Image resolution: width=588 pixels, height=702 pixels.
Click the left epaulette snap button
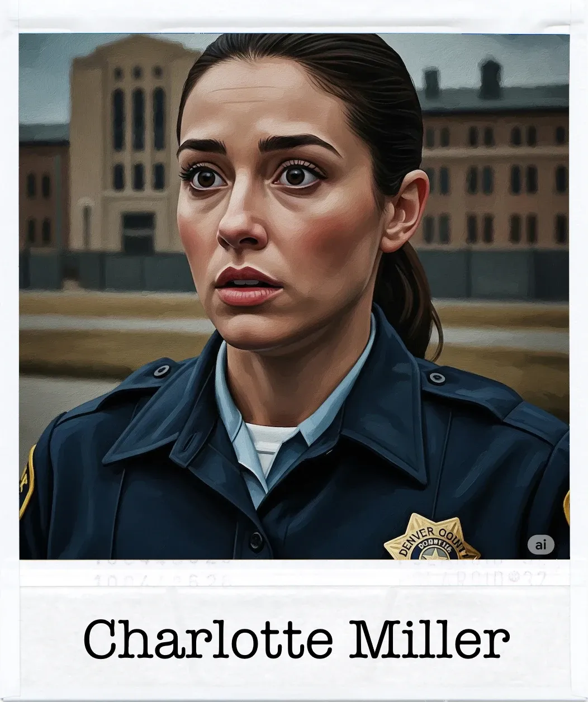pyautogui.click(x=162, y=371)
